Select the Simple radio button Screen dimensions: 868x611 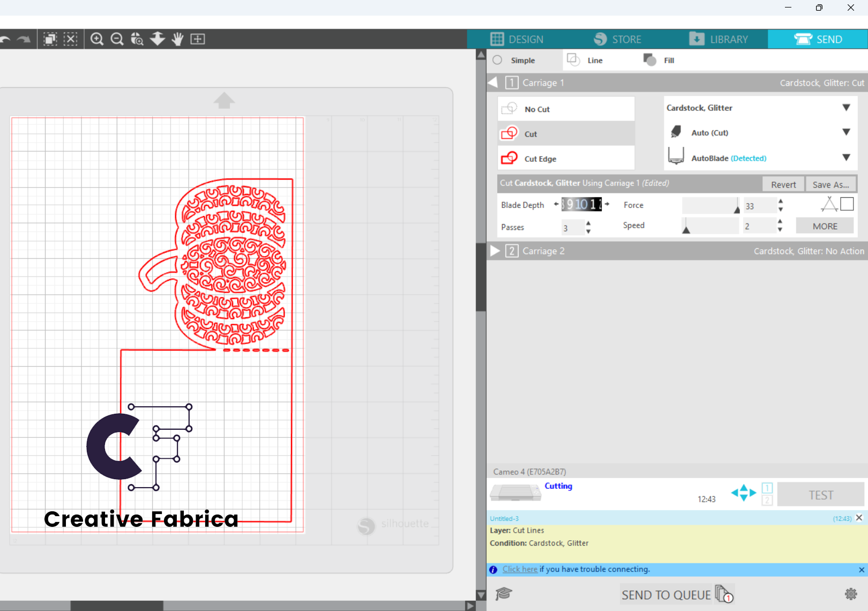pos(498,60)
